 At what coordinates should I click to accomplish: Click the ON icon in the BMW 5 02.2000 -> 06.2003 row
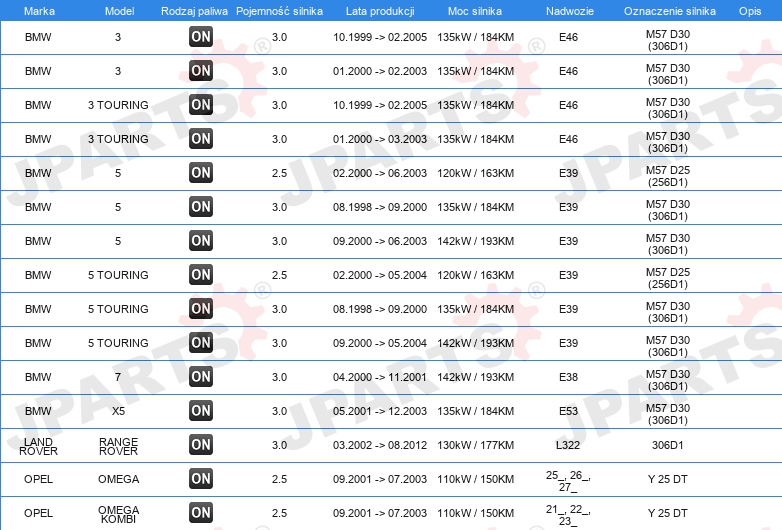pos(201,173)
